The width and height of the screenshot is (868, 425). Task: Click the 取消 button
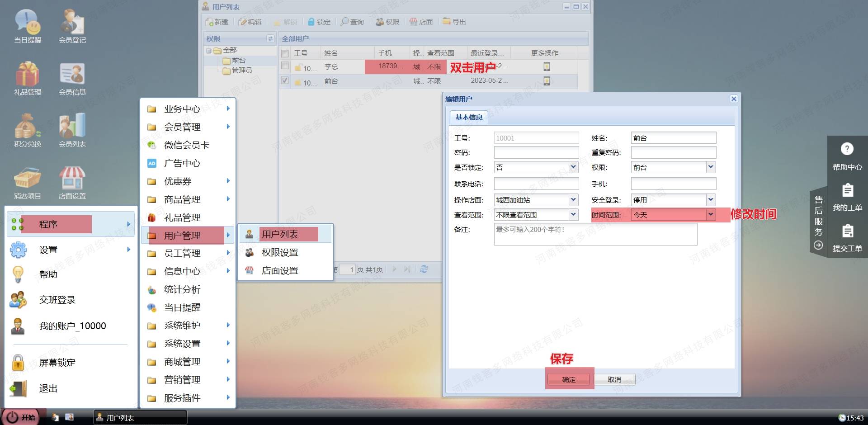(x=614, y=379)
